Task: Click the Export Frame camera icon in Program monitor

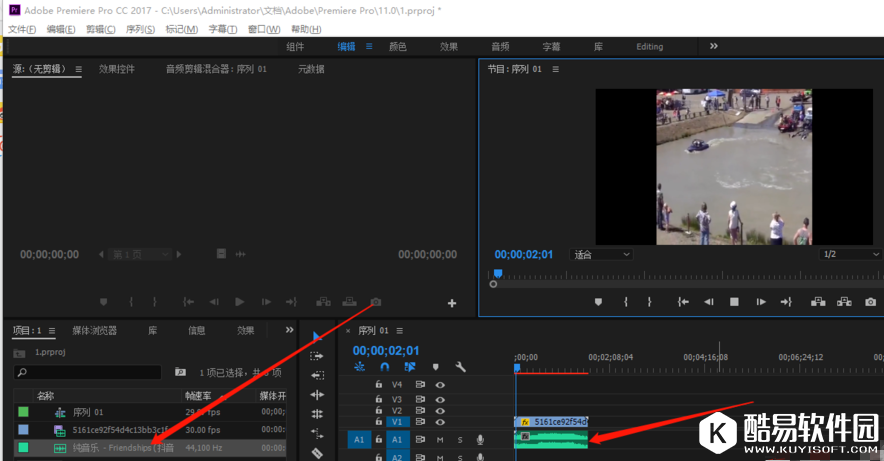Action: point(870,302)
